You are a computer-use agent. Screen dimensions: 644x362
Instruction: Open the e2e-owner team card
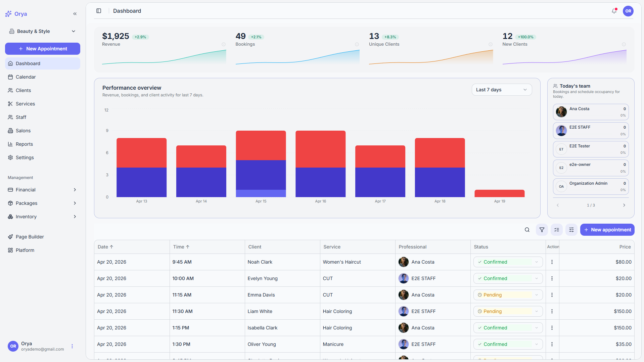click(x=591, y=168)
